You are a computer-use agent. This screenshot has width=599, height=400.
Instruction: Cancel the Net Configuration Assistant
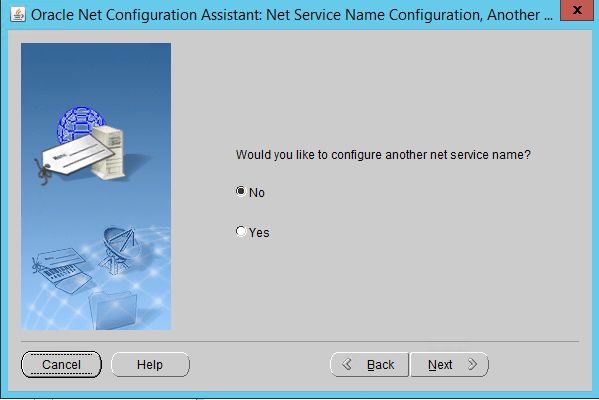point(61,364)
